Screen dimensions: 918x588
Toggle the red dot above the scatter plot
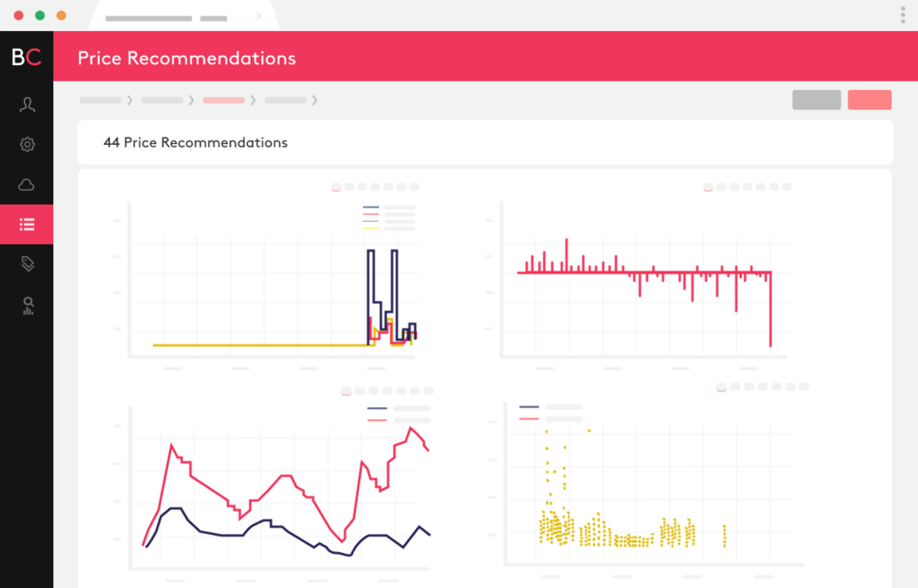(722, 387)
